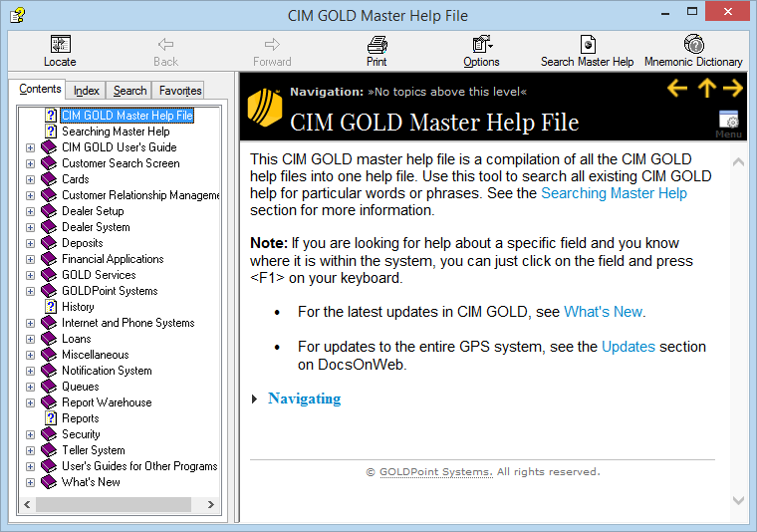Viewport: 757px width, 532px height.
Task: Expand the Customer Search Screen node
Action: [x=31, y=163]
